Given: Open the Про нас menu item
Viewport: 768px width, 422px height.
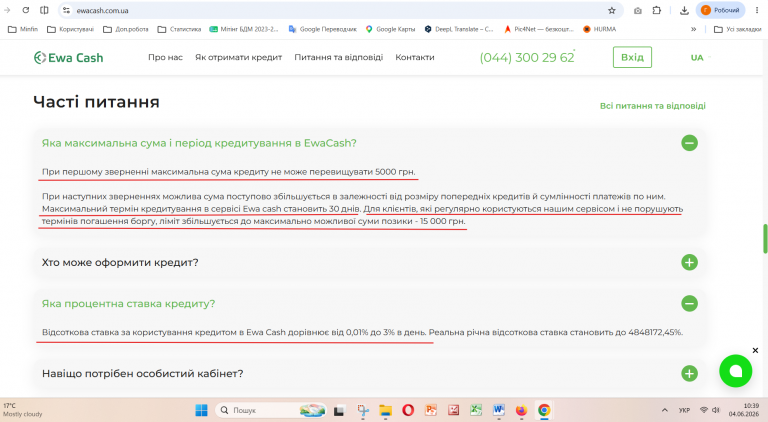Looking at the screenshot, I should click(165, 57).
